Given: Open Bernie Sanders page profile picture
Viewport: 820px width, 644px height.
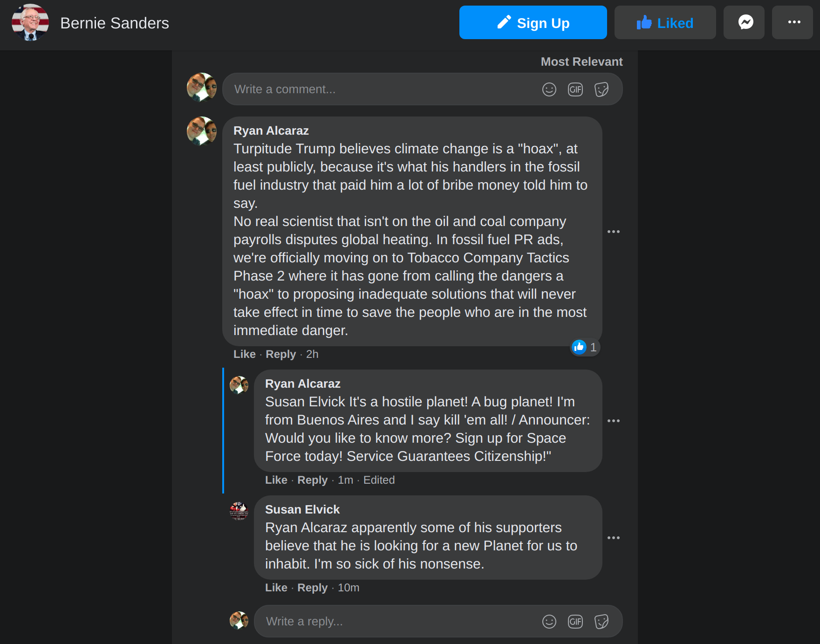Looking at the screenshot, I should pyautogui.click(x=30, y=22).
